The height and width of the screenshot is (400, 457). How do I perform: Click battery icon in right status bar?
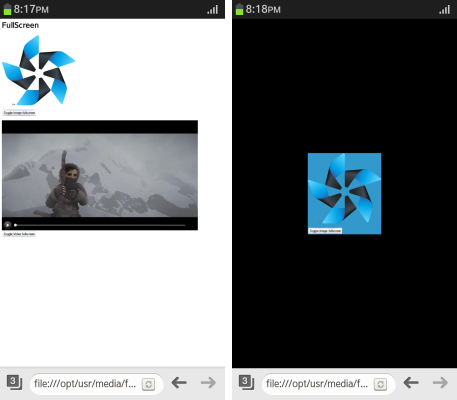click(x=239, y=9)
